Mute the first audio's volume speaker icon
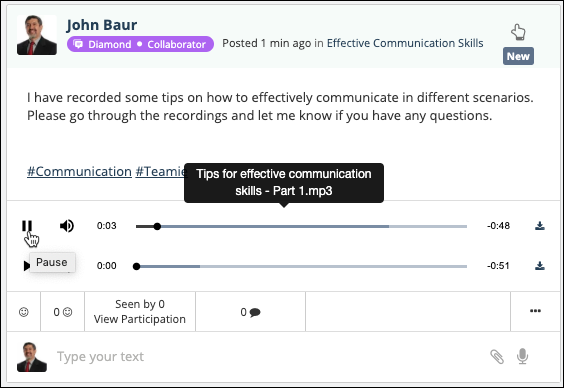This screenshot has width=564, height=388. (67, 226)
